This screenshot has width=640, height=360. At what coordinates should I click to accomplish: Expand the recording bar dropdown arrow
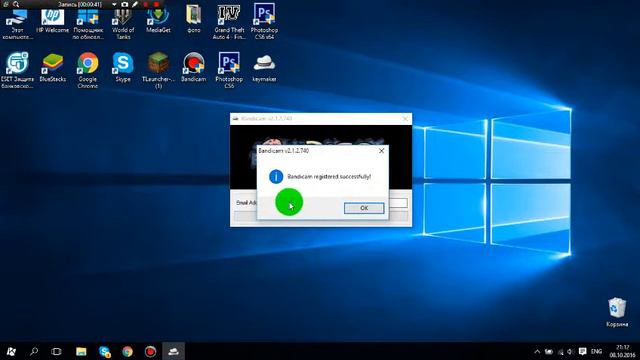click(x=114, y=4)
